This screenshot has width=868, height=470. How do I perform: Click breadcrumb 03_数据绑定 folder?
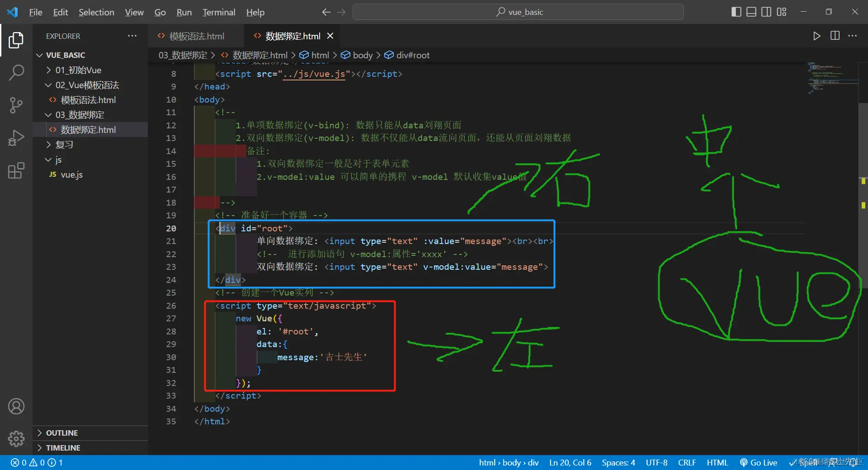pos(183,55)
